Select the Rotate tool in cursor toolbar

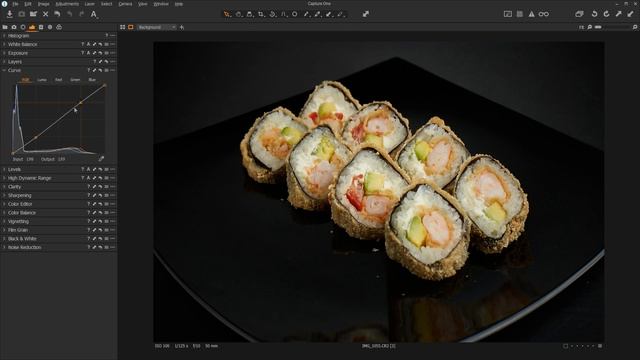(272, 14)
